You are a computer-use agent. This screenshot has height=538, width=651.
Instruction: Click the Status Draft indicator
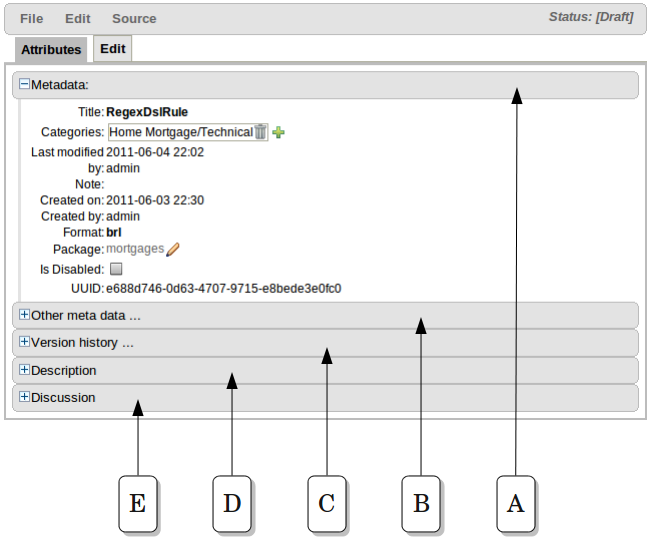point(590,18)
